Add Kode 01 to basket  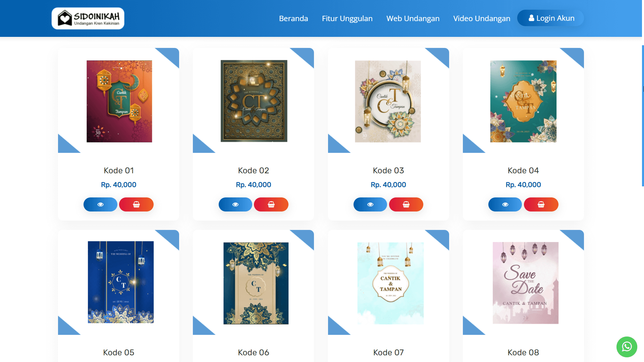pos(136,204)
